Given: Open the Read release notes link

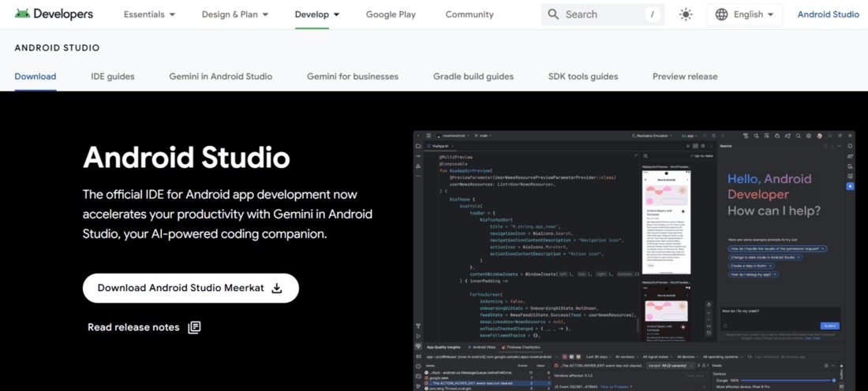Looking at the screenshot, I should [x=133, y=327].
